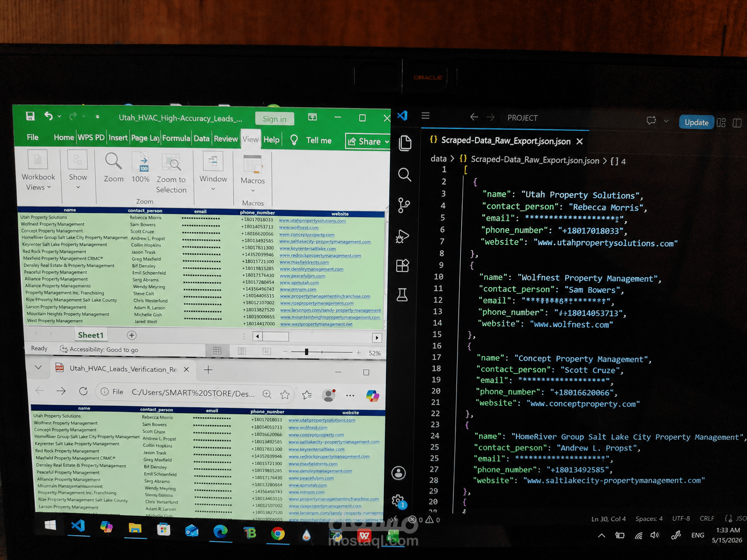
Task: Close the Scraped-Data_Raw_Export.json.json tab
Action: [x=579, y=141]
